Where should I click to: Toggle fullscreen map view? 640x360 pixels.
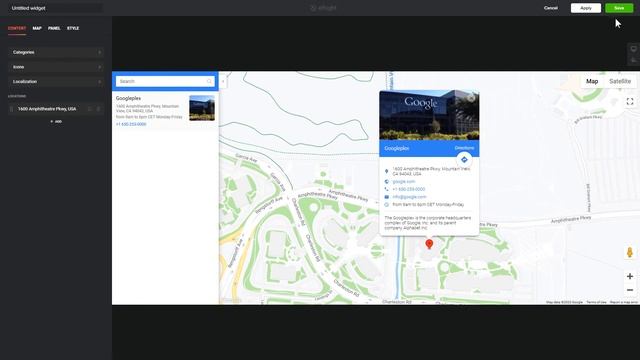pyautogui.click(x=630, y=101)
